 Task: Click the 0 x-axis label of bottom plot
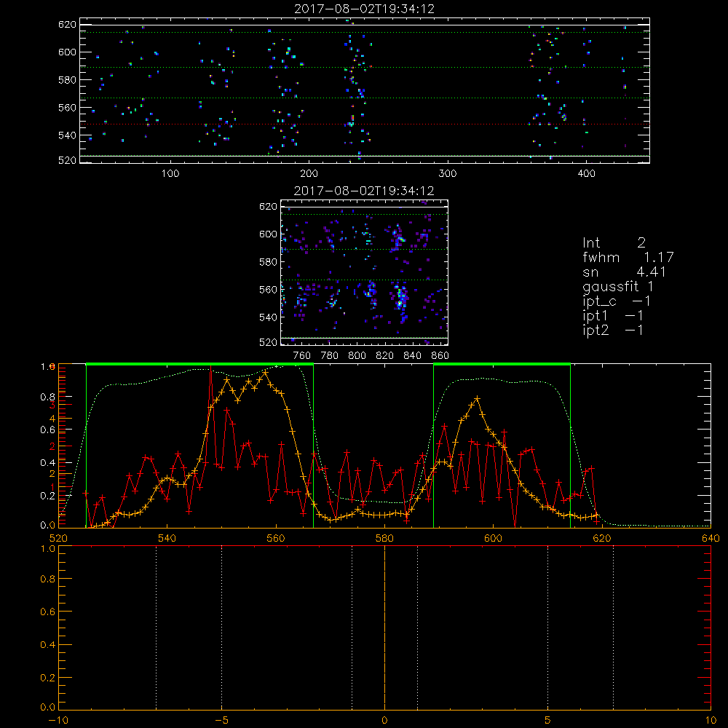point(384,720)
